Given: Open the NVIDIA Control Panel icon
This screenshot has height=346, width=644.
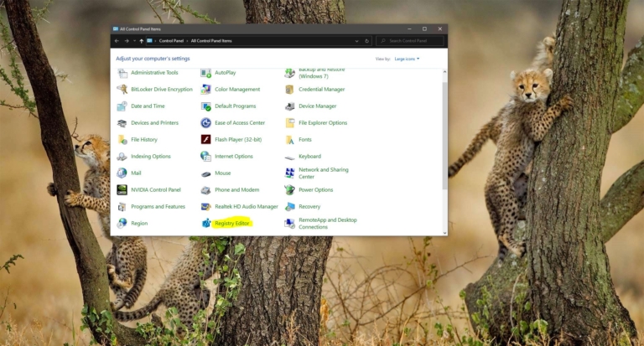Looking at the screenshot, I should point(122,189).
